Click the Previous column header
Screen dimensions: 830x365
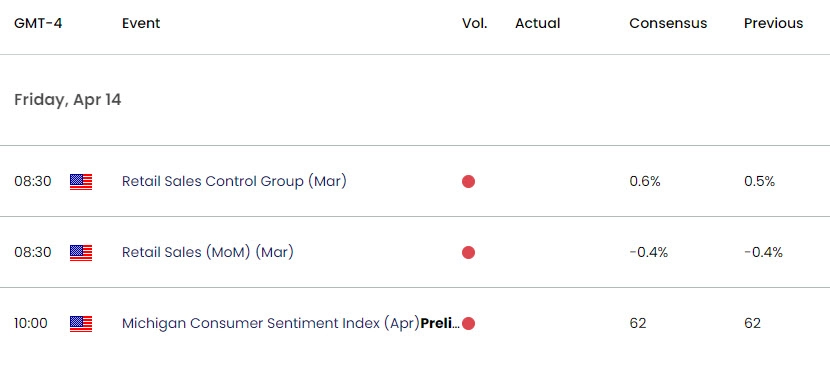click(773, 23)
